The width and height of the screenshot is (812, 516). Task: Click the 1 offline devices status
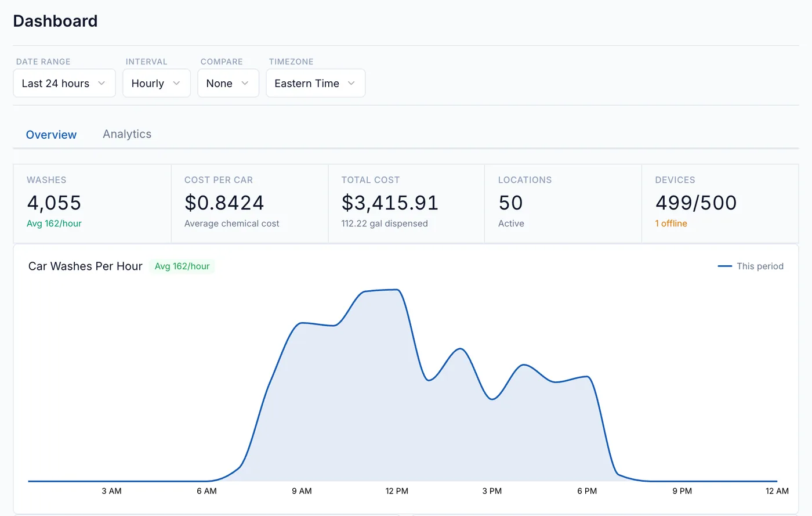click(x=671, y=223)
